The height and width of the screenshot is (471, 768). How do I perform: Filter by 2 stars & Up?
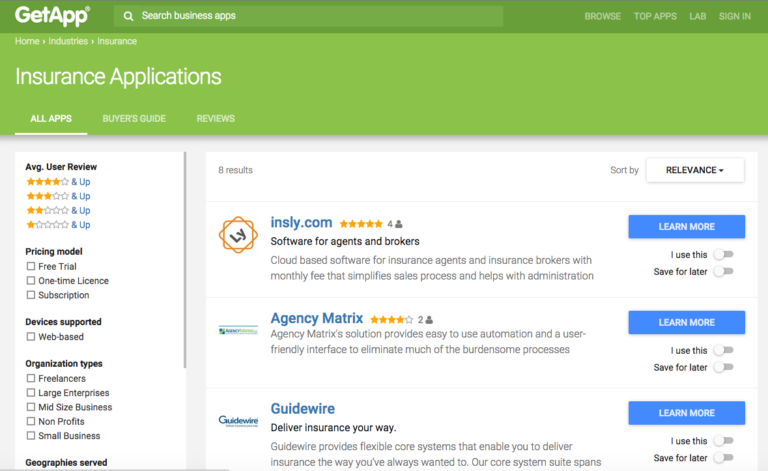pyautogui.click(x=58, y=211)
